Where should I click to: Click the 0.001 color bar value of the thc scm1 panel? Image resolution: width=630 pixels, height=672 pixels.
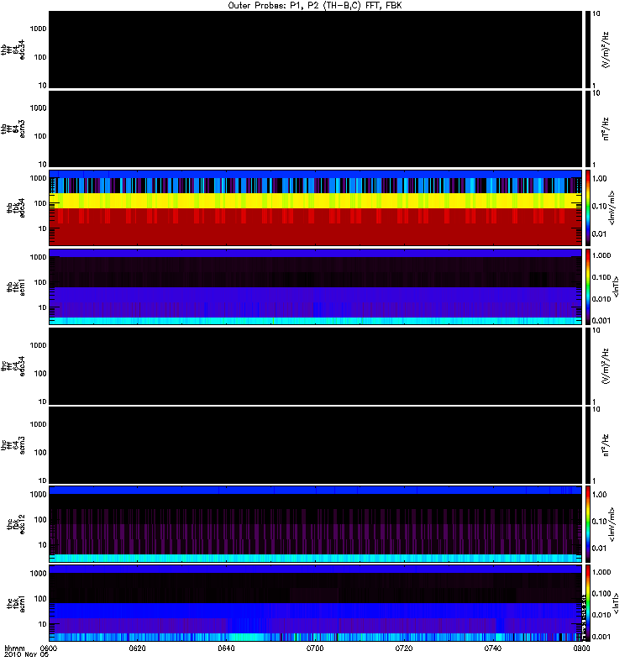click(x=601, y=637)
